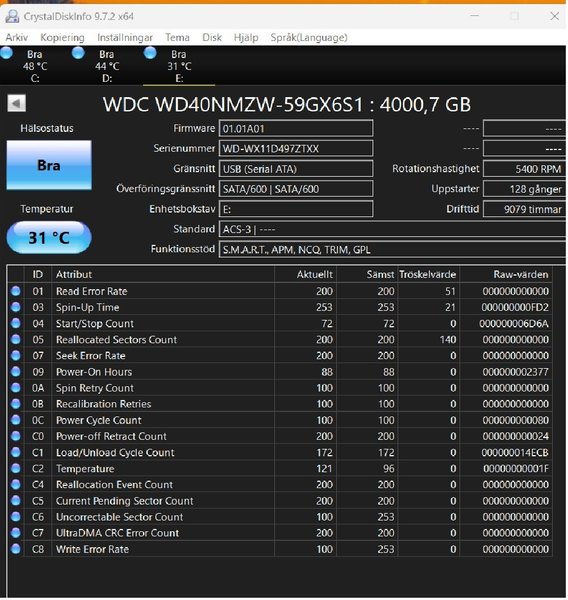Image resolution: width=568 pixels, height=600 pixels.
Task: Switch to the D: 44 °C disk tab
Action: point(107,66)
